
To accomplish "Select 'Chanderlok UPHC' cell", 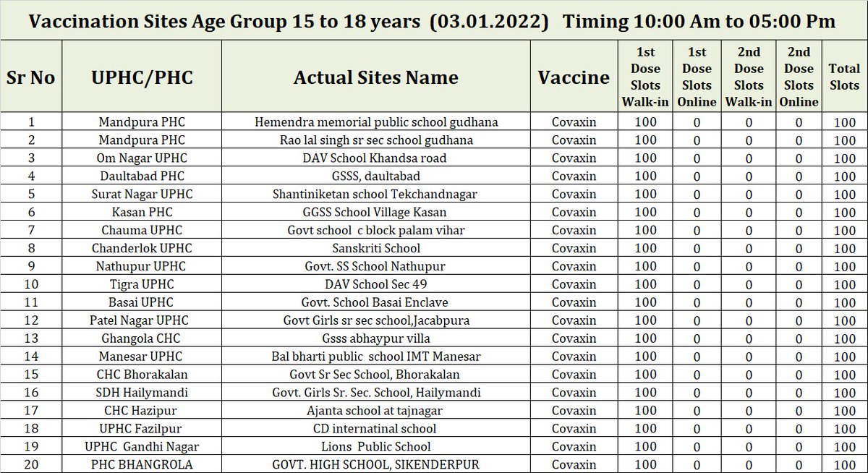I will pyautogui.click(x=142, y=249).
